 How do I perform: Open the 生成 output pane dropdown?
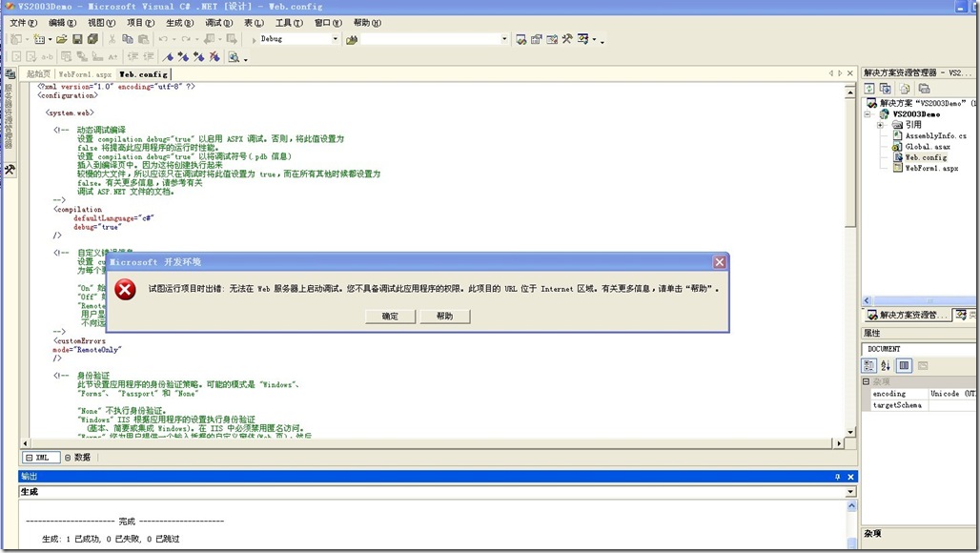[x=850, y=492]
